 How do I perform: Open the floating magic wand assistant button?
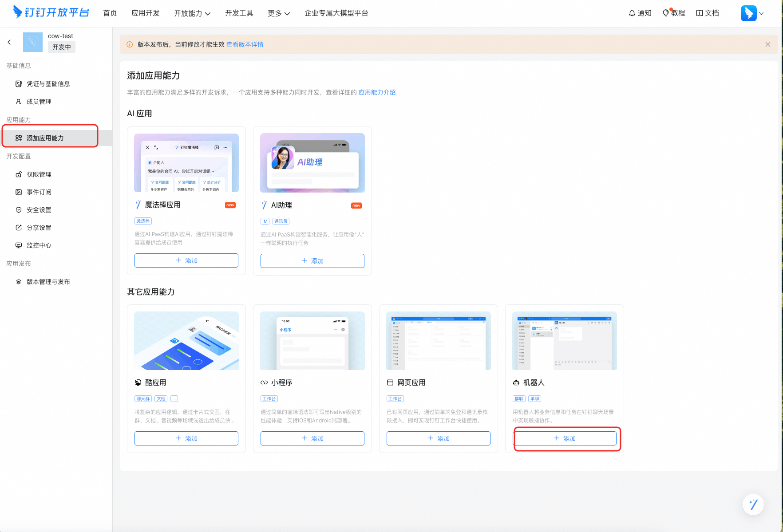point(753,504)
